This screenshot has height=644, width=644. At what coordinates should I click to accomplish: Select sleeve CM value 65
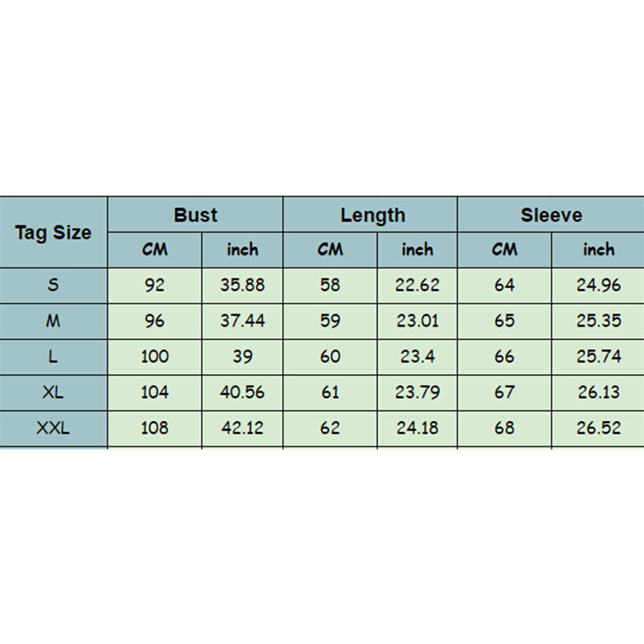[x=505, y=321]
